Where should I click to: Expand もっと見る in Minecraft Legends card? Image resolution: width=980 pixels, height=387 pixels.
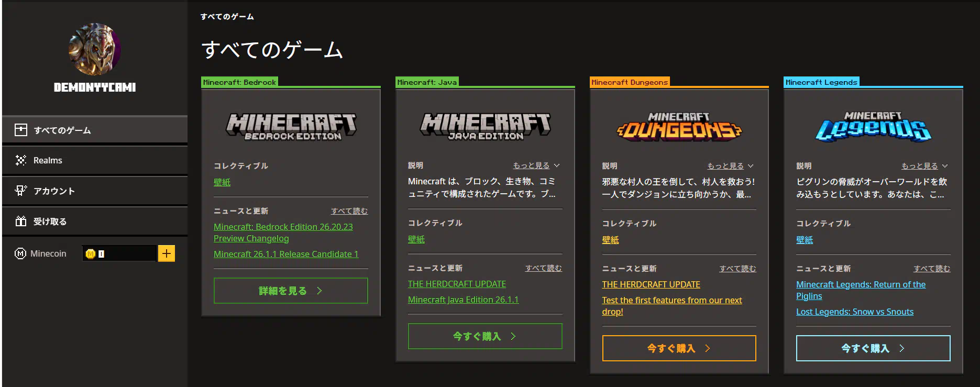click(924, 166)
